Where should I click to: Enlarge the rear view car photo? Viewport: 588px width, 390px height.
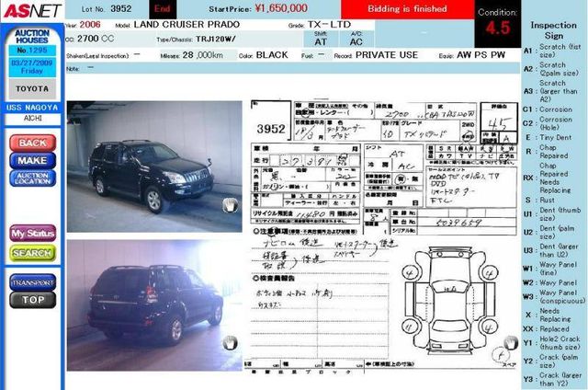[154, 305]
